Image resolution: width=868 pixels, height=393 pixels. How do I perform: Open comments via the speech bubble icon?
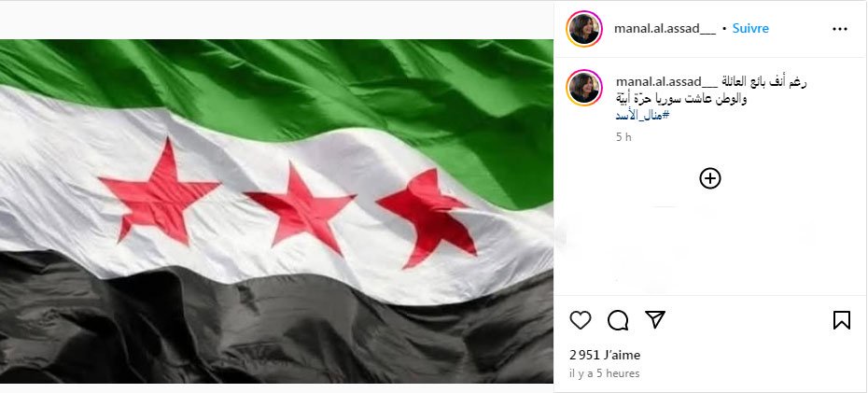(618, 320)
